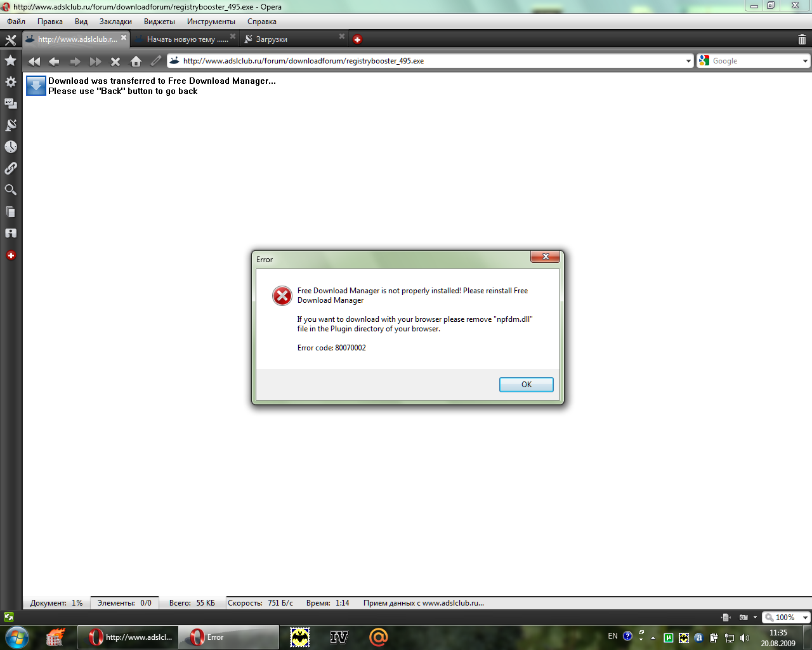812x650 pixels.
Task: Open the Widgets panel gear icon
Action: 11,82
